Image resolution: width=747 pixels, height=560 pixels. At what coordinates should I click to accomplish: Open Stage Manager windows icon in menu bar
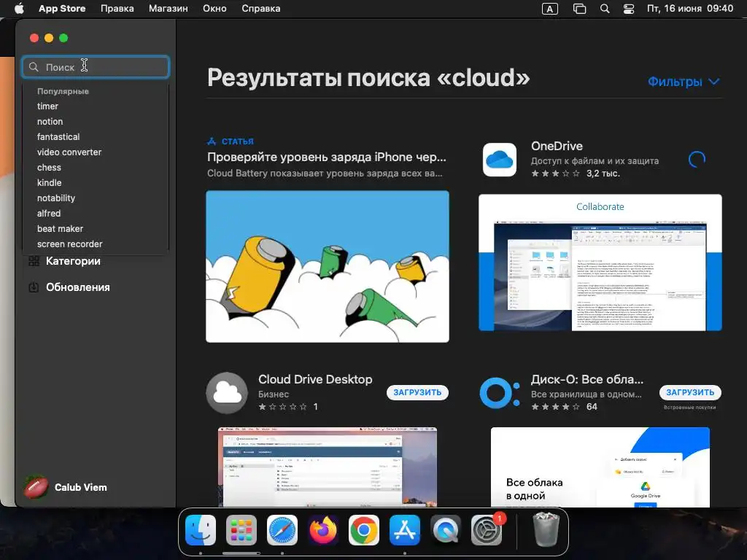(579, 9)
